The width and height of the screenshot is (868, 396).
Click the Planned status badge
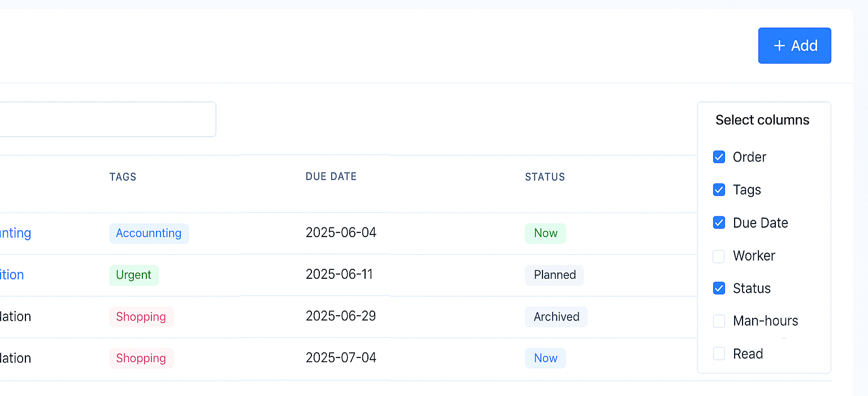pos(554,275)
